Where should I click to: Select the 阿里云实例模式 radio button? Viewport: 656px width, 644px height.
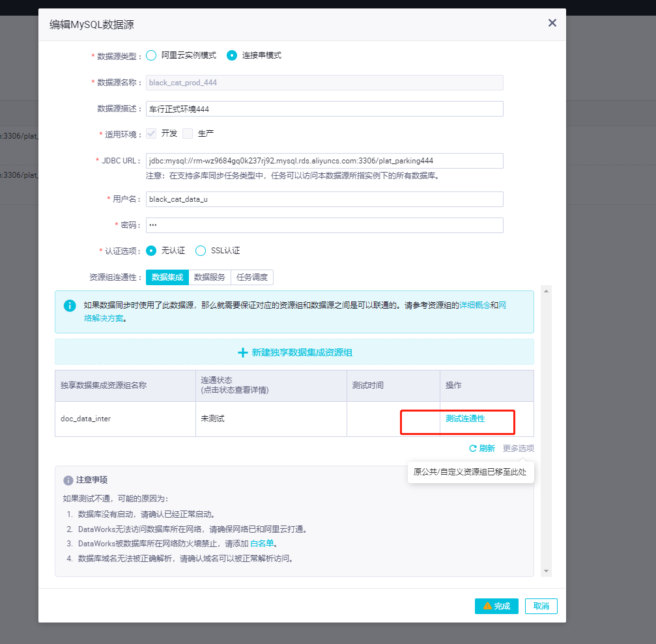point(151,55)
